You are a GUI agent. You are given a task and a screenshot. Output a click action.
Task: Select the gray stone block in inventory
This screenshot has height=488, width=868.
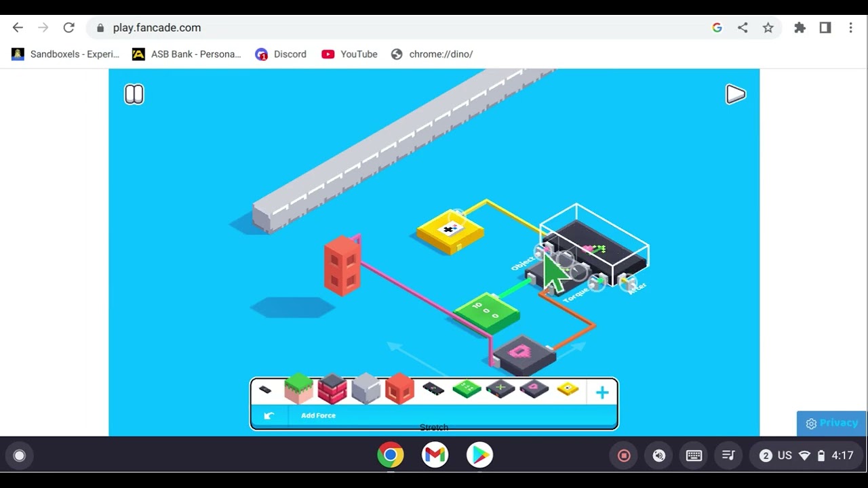point(366,389)
